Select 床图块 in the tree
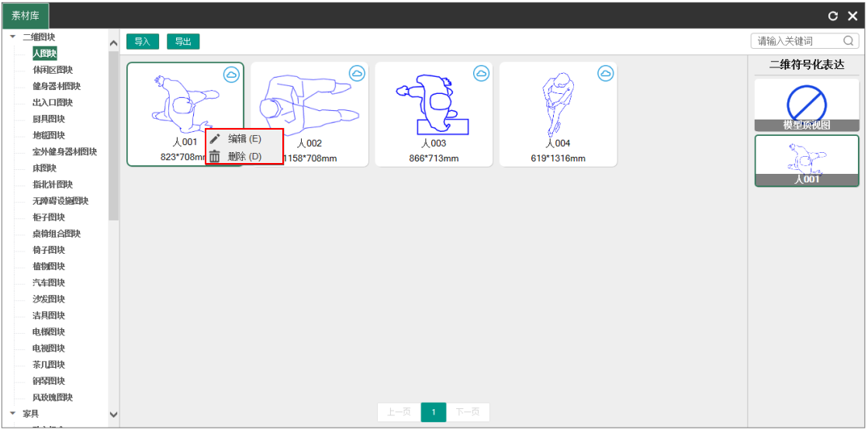868x430 pixels. [44, 168]
